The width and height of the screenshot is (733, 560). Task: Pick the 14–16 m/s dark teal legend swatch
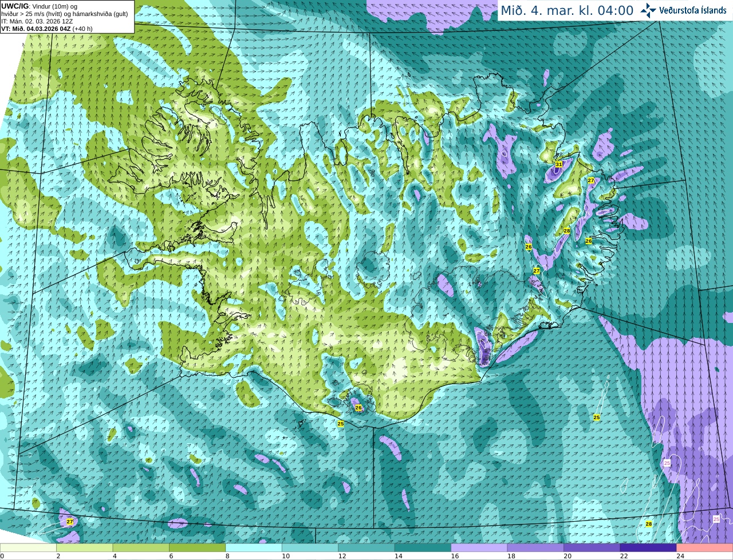tap(423, 547)
